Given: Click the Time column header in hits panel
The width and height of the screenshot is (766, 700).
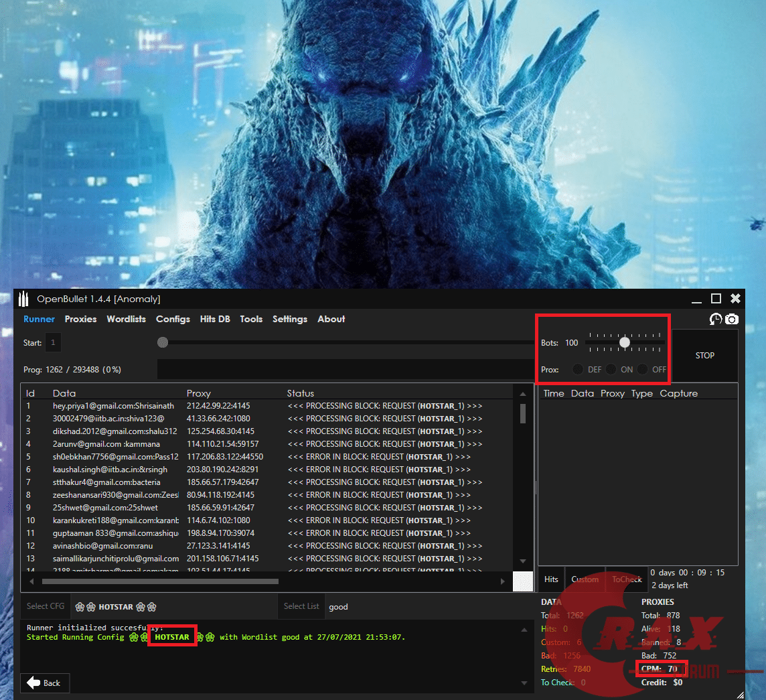Looking at the screenshot, I should point(554,393).
